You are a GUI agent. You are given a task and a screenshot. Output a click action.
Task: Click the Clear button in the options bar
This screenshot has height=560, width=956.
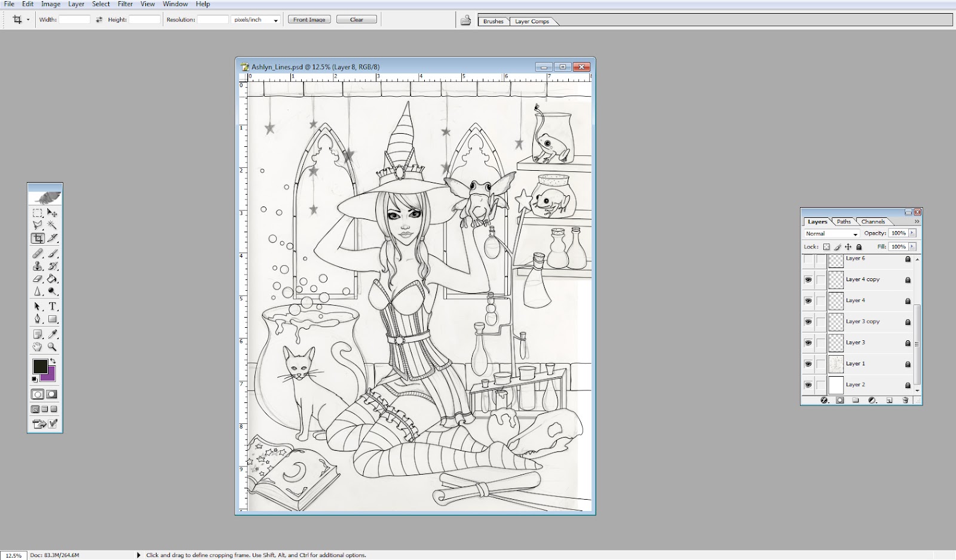pyautogui.click(x=357, y=19)
